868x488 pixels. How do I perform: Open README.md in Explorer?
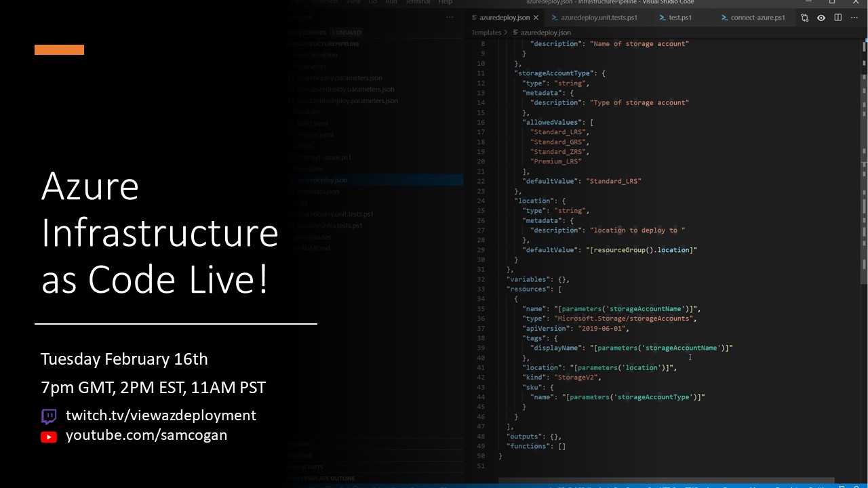(313, 248)
